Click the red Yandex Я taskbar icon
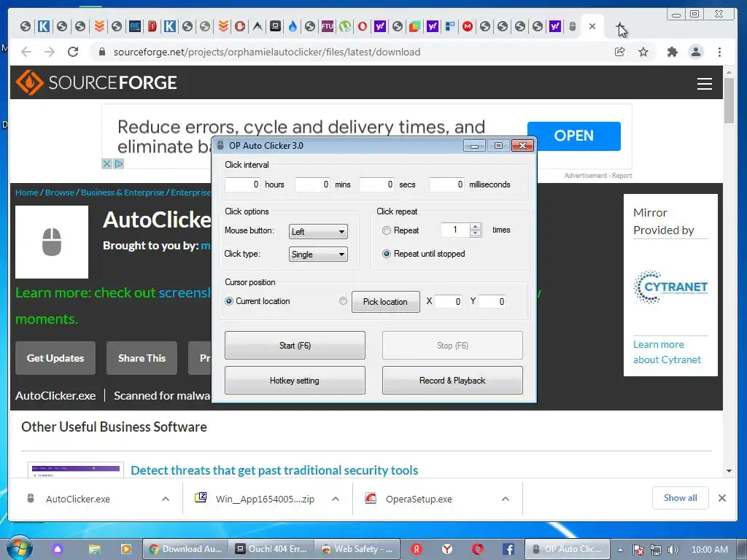The width and height of the screenshot is (747, 560). coord(417,549)
